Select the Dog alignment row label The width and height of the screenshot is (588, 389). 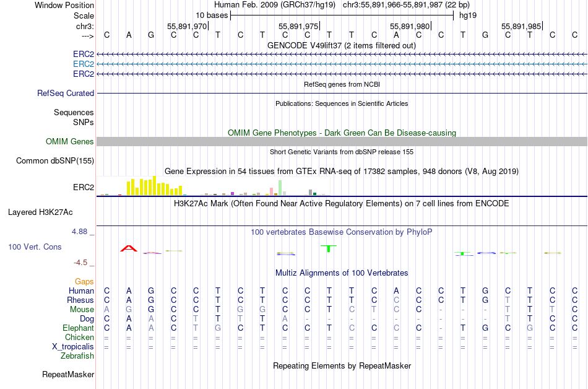coord(87,319)
